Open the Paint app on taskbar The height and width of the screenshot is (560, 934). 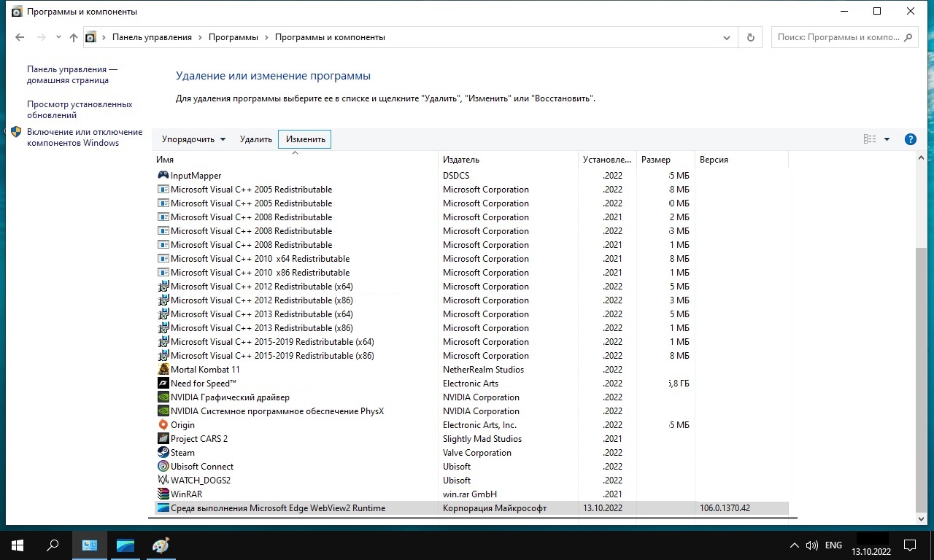pos(160,545)
